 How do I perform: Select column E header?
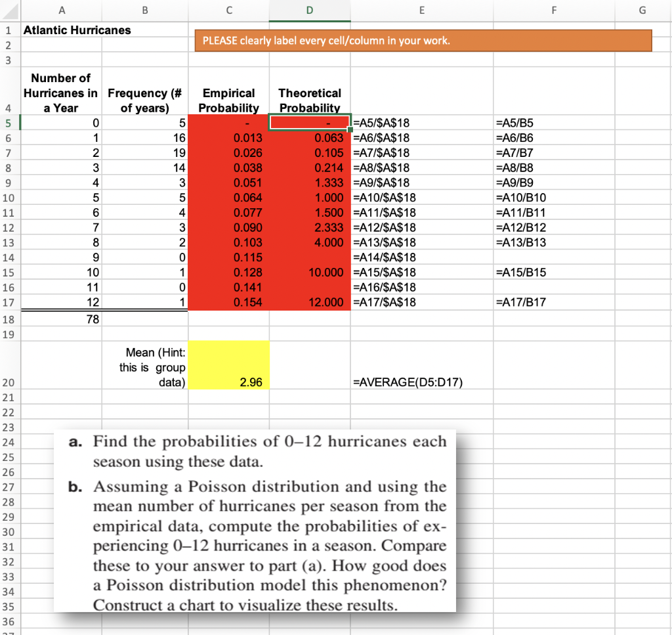click(422, 11)
